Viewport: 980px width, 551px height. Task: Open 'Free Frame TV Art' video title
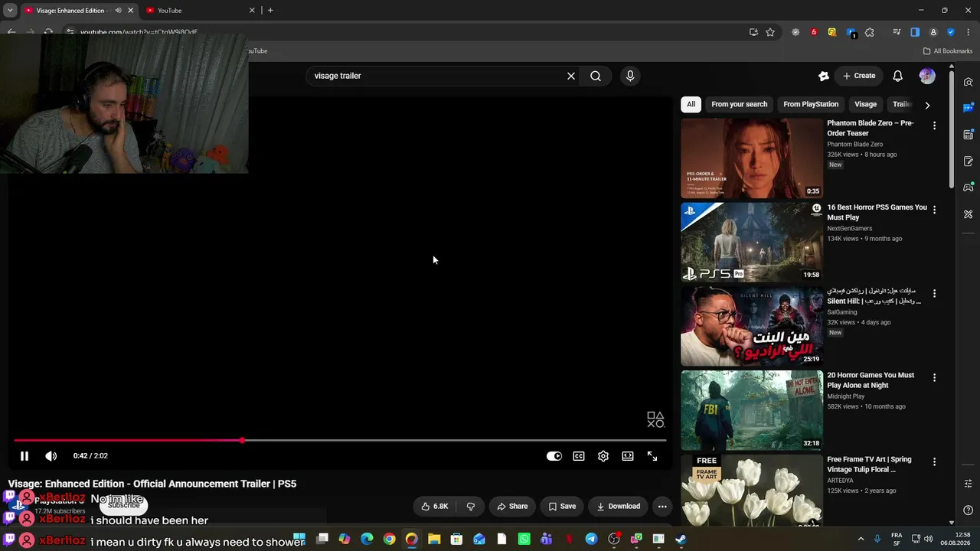869,465
